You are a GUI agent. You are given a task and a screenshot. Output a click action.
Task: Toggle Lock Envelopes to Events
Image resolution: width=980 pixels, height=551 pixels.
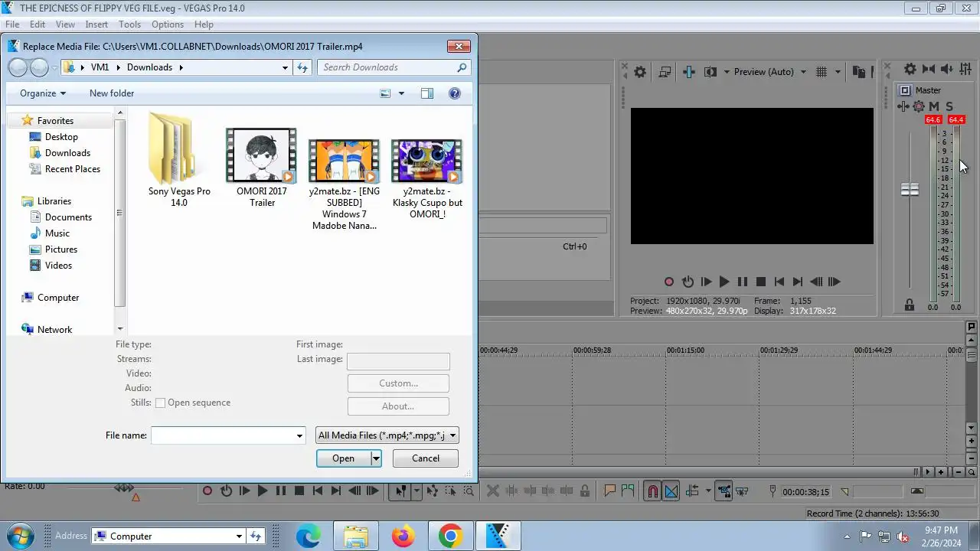[724, 491]
